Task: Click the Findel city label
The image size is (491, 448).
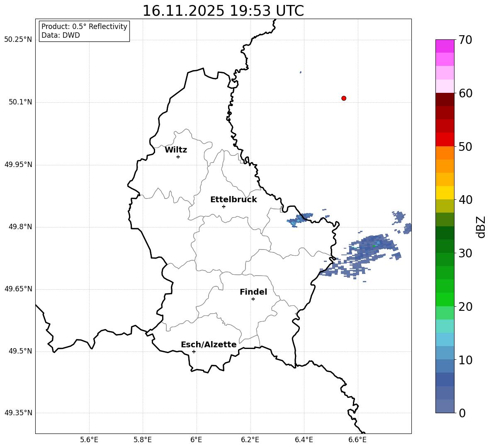Action: (253, 292)
